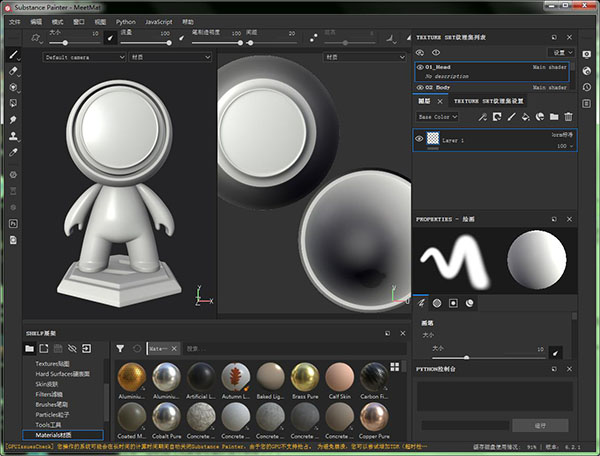600x456 pixels.
Task: Open Shader settings globe icon in right dock
Action: 586,71
